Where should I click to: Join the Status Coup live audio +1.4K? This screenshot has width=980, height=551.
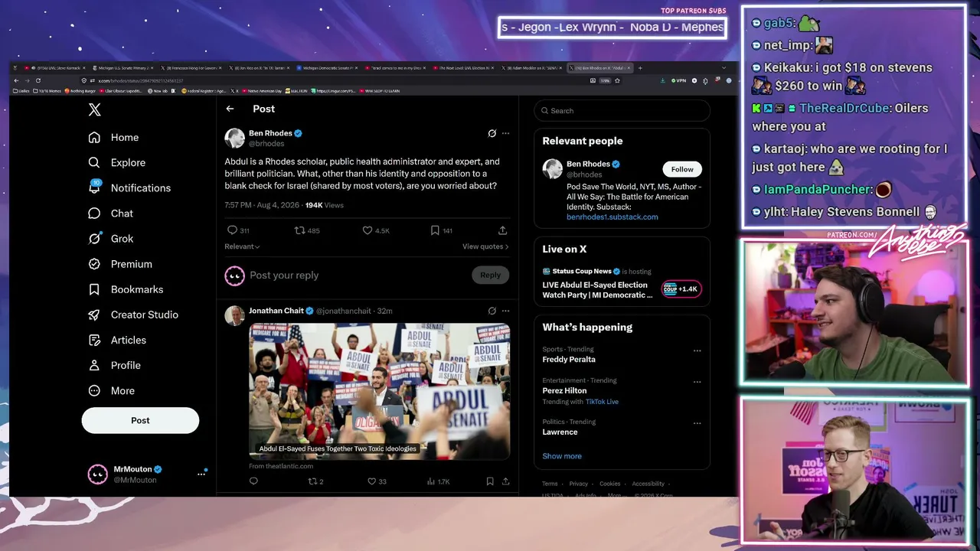681,289
